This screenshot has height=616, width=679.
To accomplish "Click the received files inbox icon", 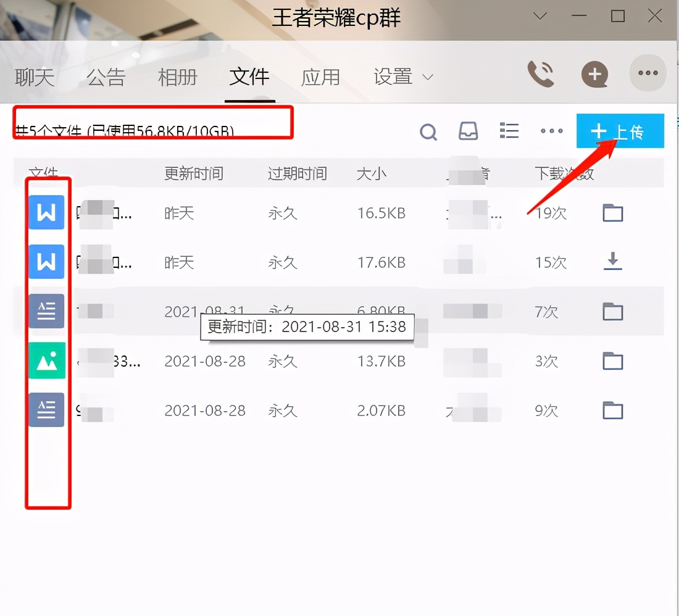I will click(469, 131).
